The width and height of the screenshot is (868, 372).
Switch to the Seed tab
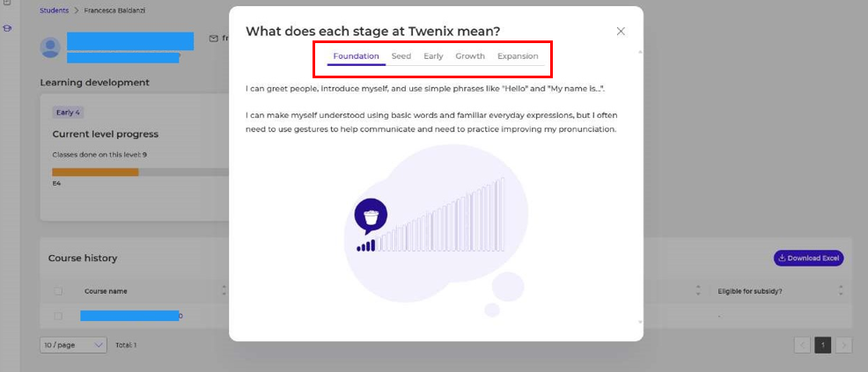point(401,55)
